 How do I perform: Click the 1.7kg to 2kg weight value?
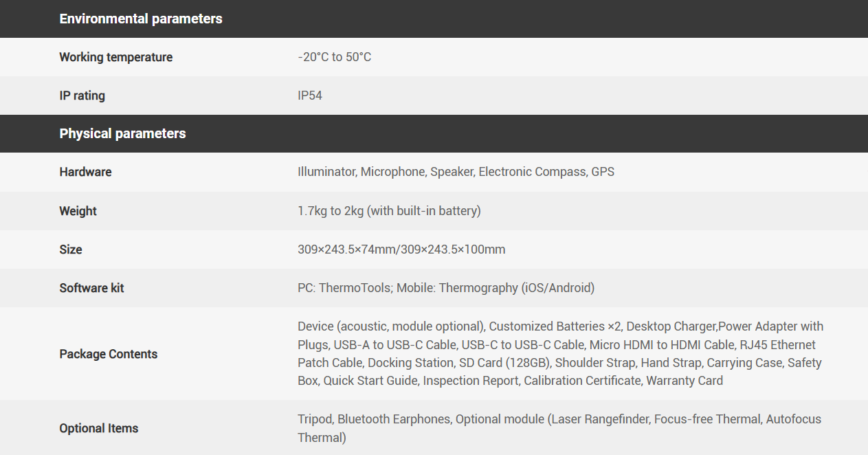pos(389,211)
